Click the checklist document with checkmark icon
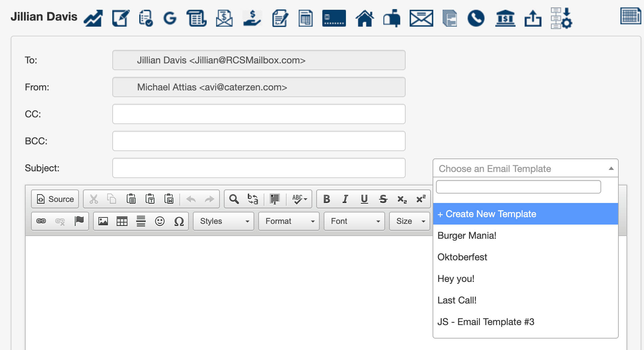Viewport: 644px width, 350px height. (x=145, y=18)
